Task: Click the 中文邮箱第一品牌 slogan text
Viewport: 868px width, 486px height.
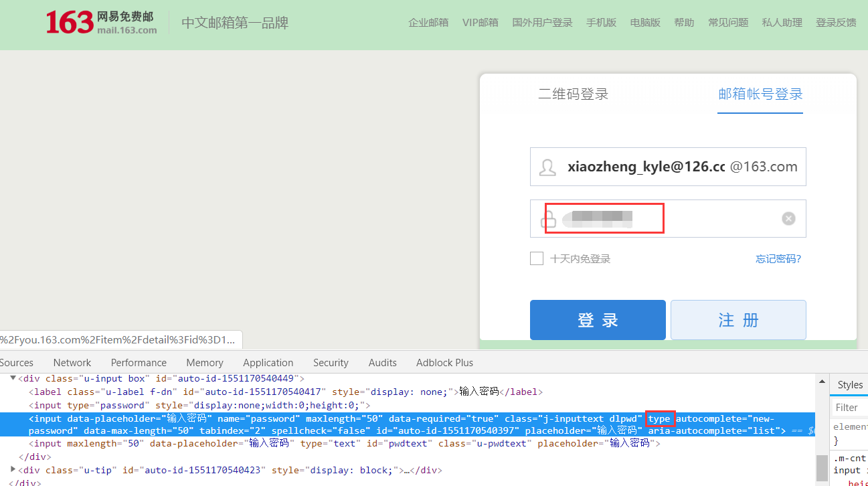Action: (235, 23)
